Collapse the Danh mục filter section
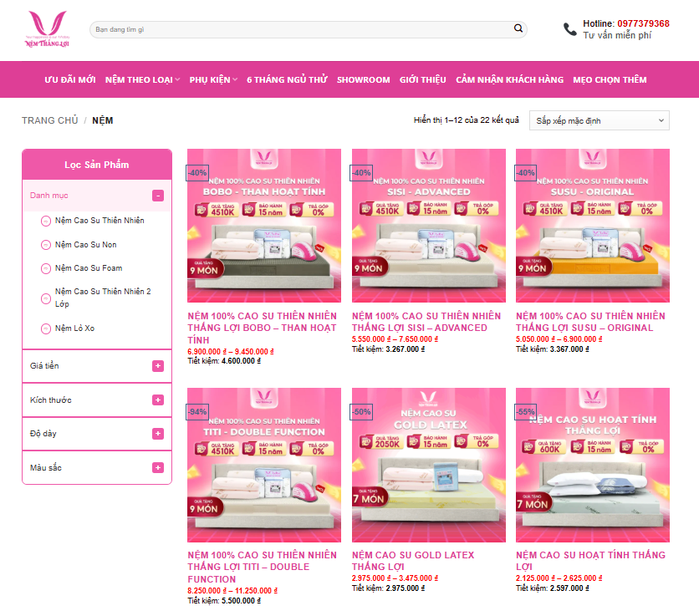 point(157,196)
